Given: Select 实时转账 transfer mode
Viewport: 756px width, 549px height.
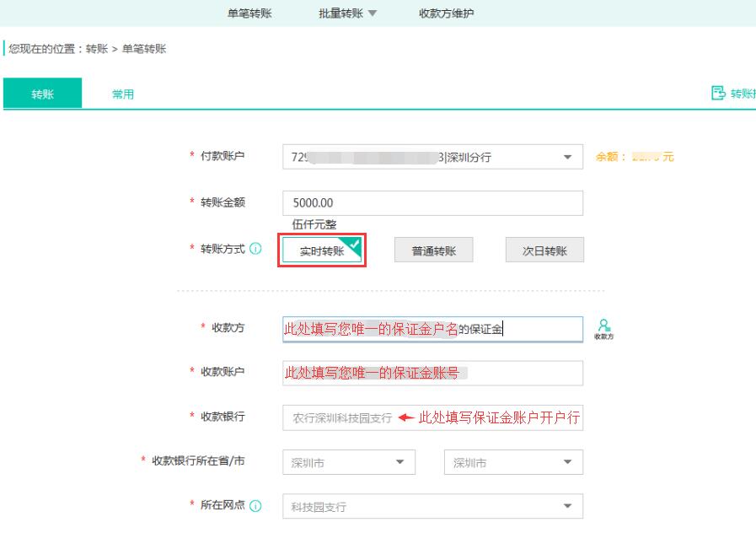Looking at the screenshot, I should click(x=322, y=251).
